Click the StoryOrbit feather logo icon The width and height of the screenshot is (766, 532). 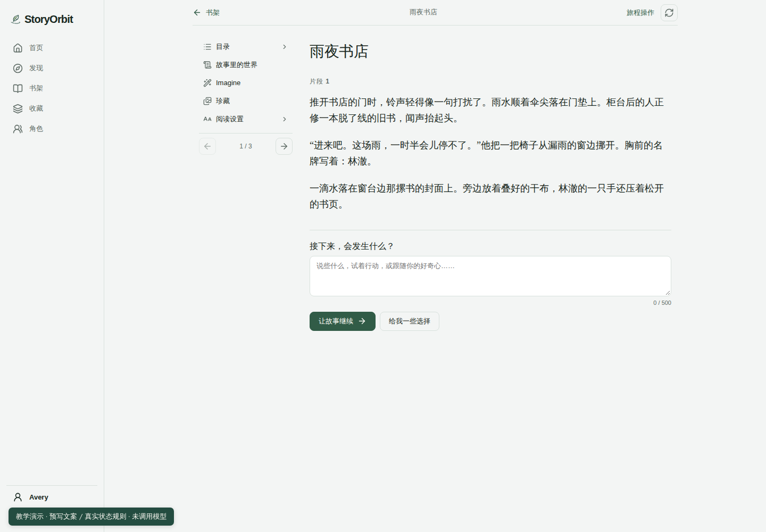(x=16, y=20)
